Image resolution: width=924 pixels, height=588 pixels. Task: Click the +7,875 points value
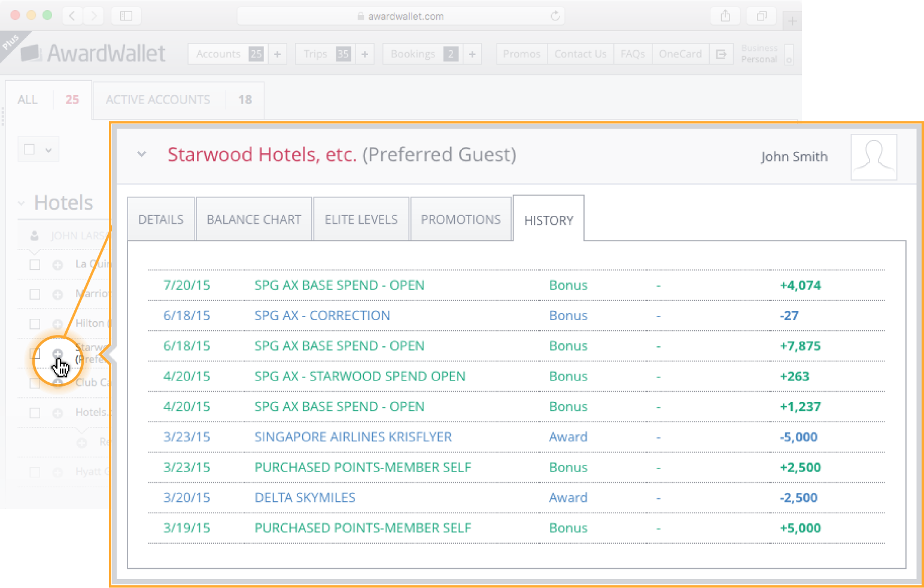(800, 346)
